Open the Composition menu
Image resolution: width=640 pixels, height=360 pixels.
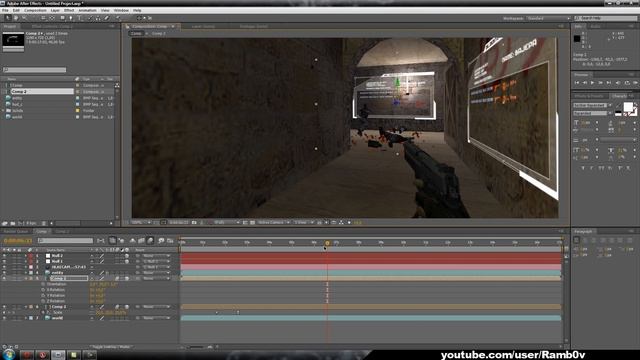click(x=35, y=10)
